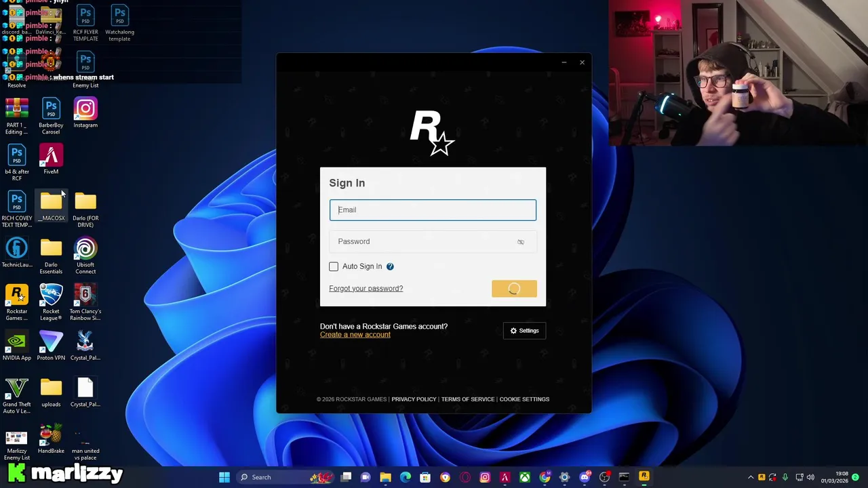
Task: Open volume control in system tray
Action: 810,477
